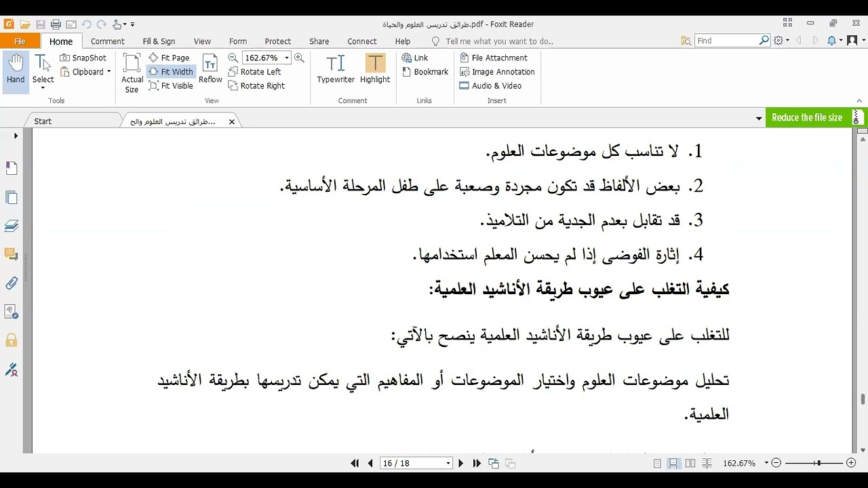Open the Comments panel in sidebar
868x488 pixels.
click(12, 255)
